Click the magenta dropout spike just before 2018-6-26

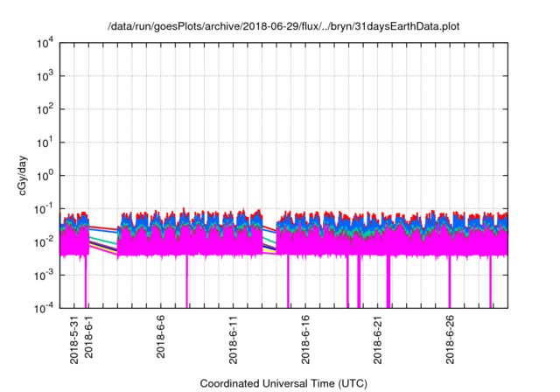coord(450,282)
